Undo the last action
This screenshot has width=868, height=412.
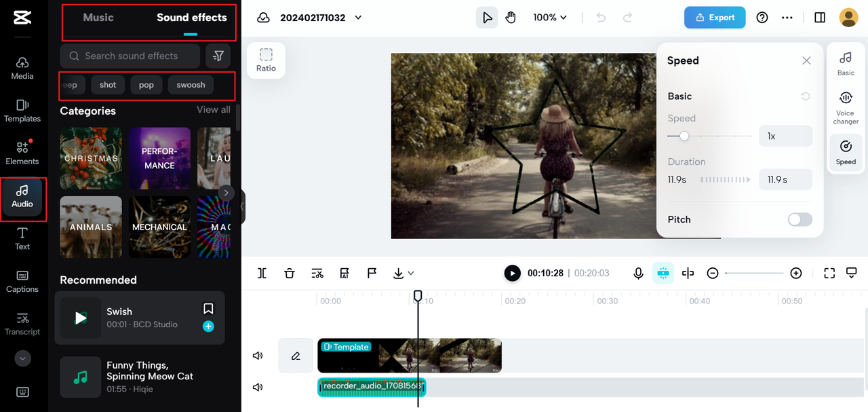click(x=601, y=18)
